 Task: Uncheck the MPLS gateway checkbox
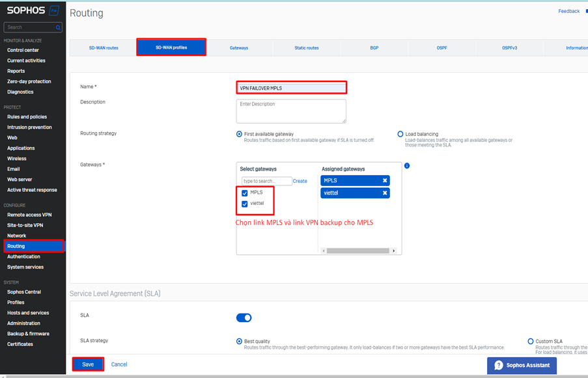(245, 193)
